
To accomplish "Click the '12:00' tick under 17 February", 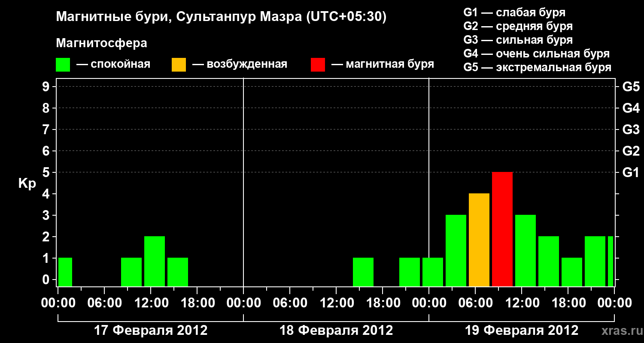I will (x=151, y=303).
